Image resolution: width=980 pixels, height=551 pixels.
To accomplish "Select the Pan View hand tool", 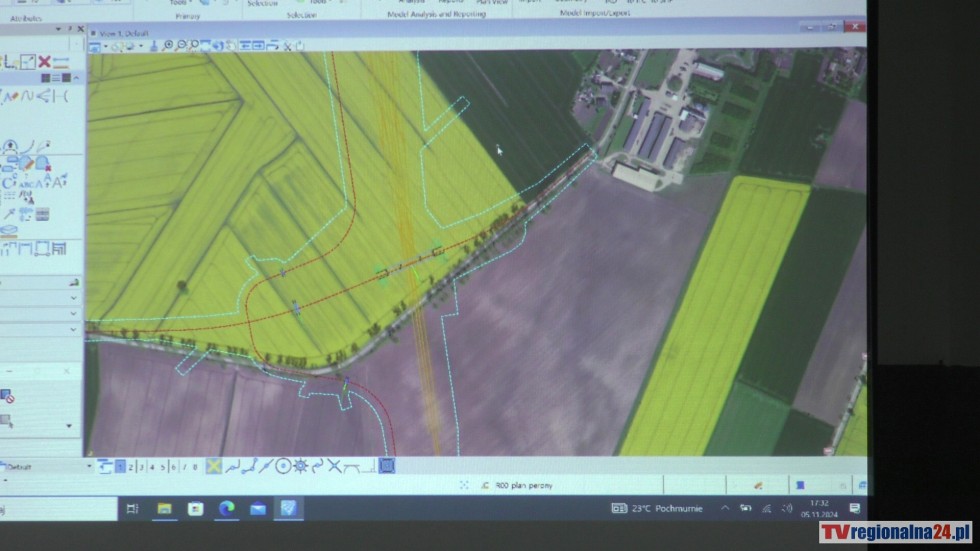I will click(x=231, y=46).
